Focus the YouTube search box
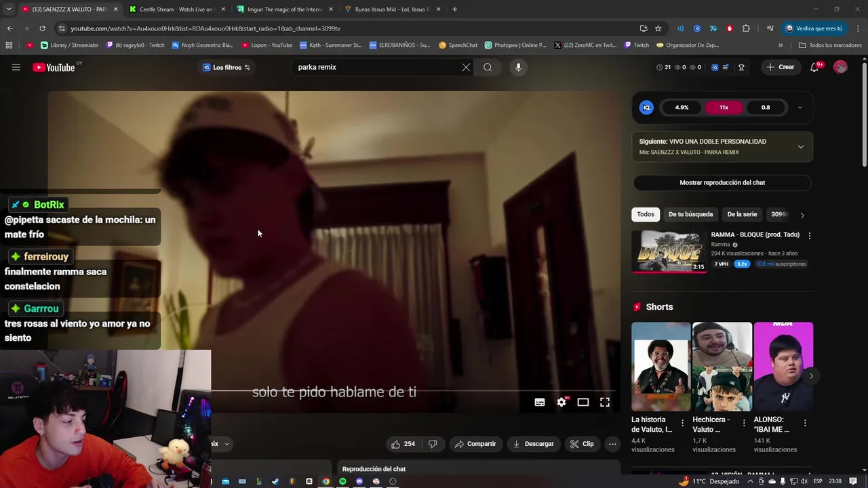868x488 pixels. pyautogui.click(x=376, y=67)
